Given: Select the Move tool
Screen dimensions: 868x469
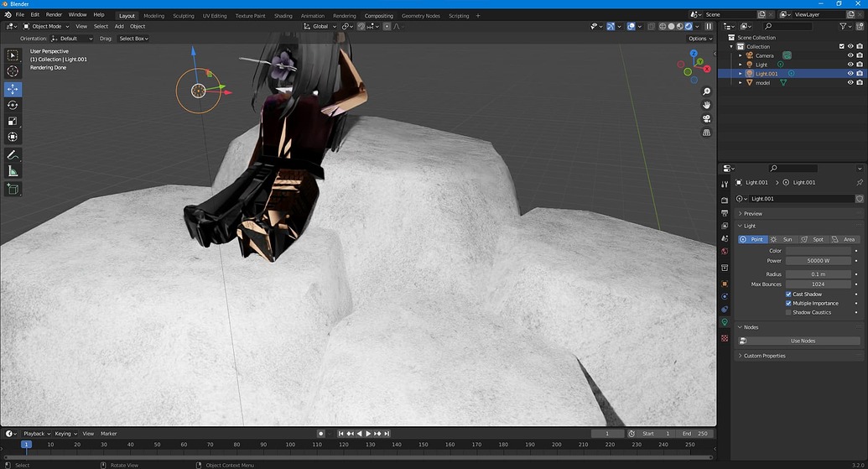Looking at the screenshot, I should 13,89.
